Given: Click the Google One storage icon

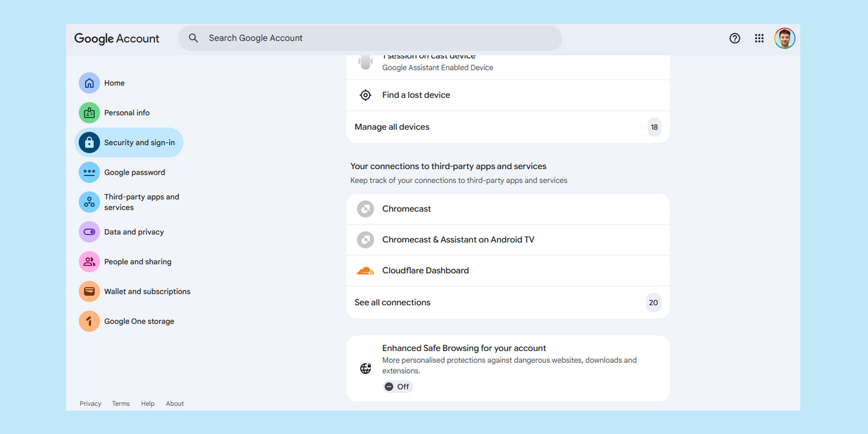Looking at the screenshot, I should tap(89, 321).
